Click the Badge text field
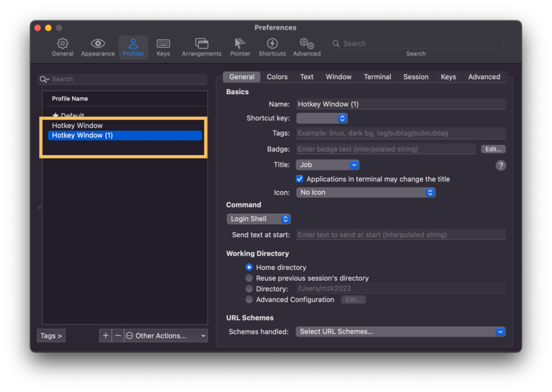This screenshot has height=392, width=552. pyautogui.click(x=386, y=149)
